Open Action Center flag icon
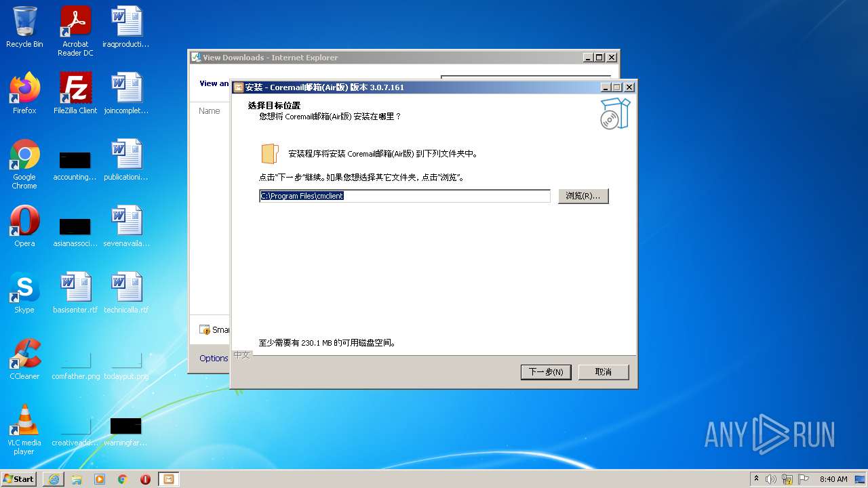Screen dimensions: 868x488 click(804, 479)
